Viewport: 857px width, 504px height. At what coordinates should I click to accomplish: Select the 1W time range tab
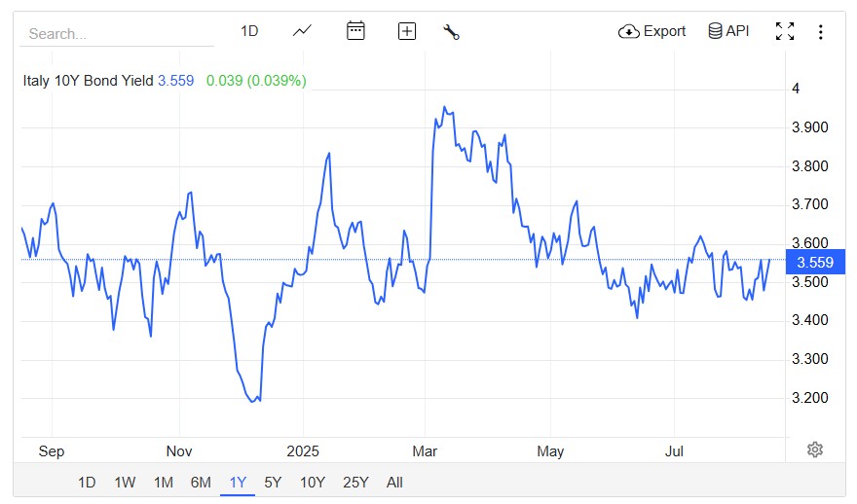(x=125, y=483)
